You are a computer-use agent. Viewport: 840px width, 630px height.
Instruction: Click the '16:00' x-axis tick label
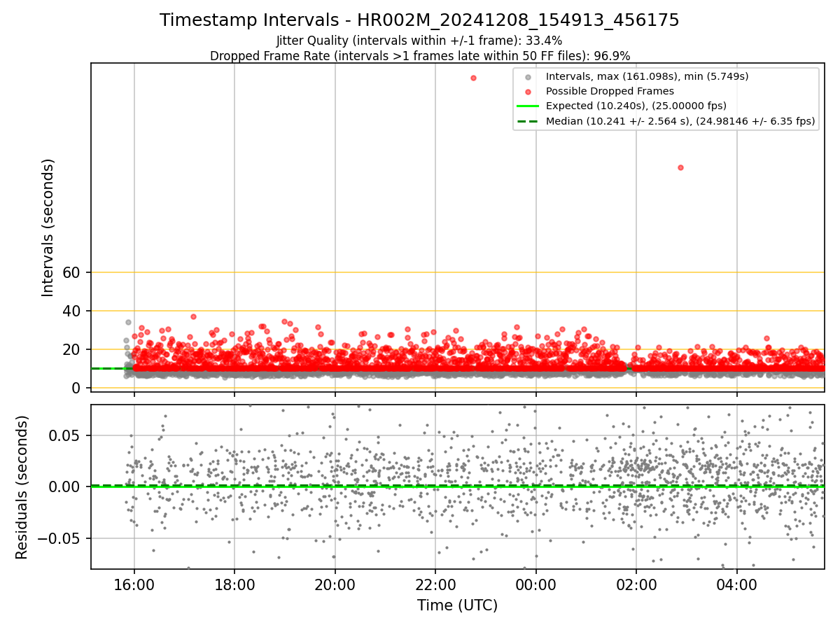pos(134,584)
